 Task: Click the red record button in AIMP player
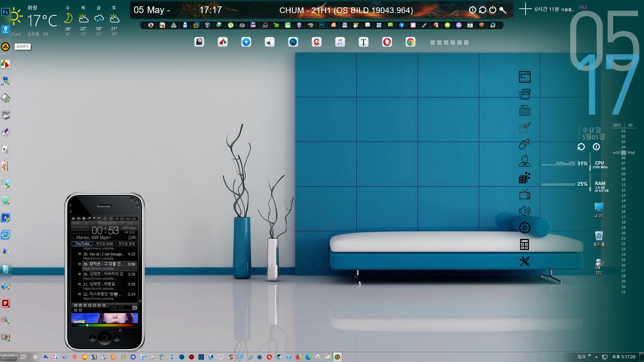pos(73,219)
